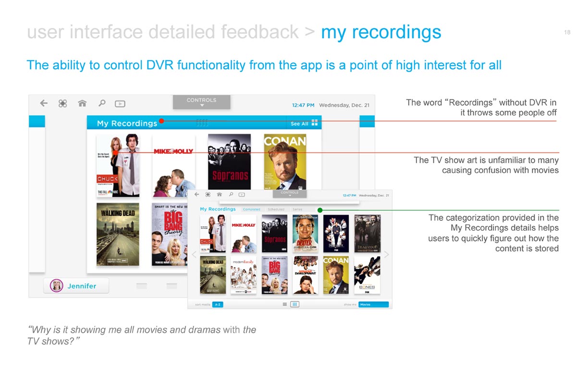Select Conan poster in front details window

pyautogui.click(x=336, y=275)
